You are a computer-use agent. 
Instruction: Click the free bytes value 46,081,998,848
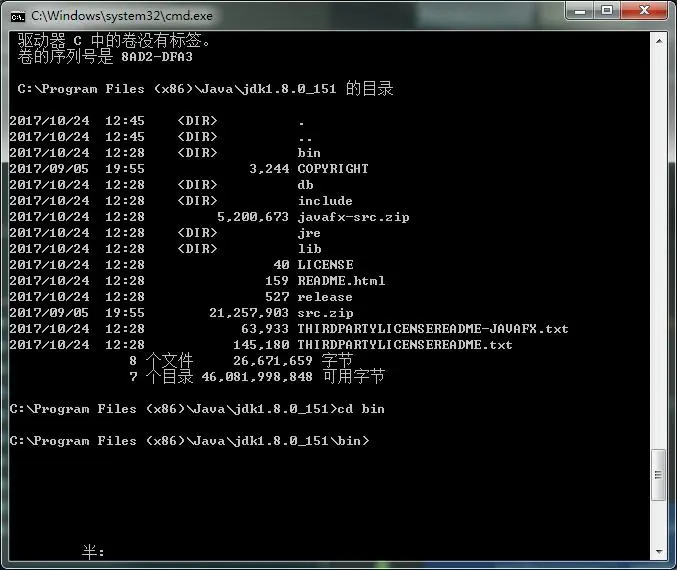tap(257, 377)
